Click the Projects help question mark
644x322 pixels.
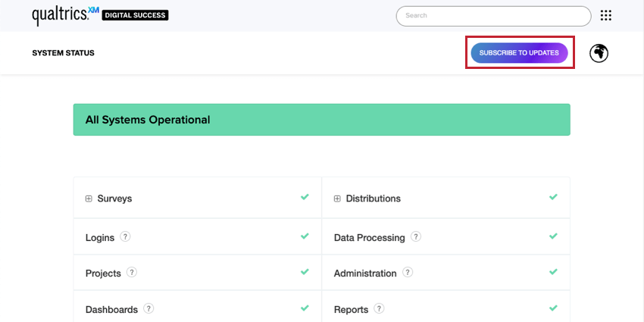pyautogui.click(x=132, y=272)
